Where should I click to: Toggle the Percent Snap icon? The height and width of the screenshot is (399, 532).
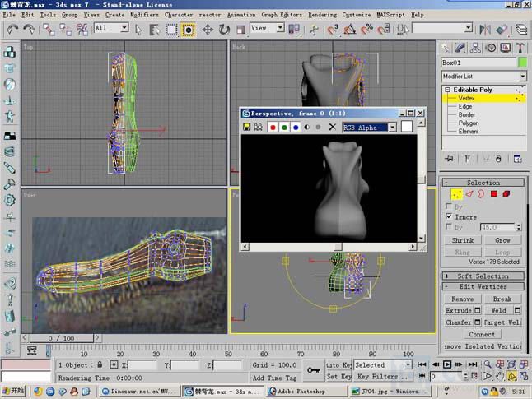pos(366,30)
